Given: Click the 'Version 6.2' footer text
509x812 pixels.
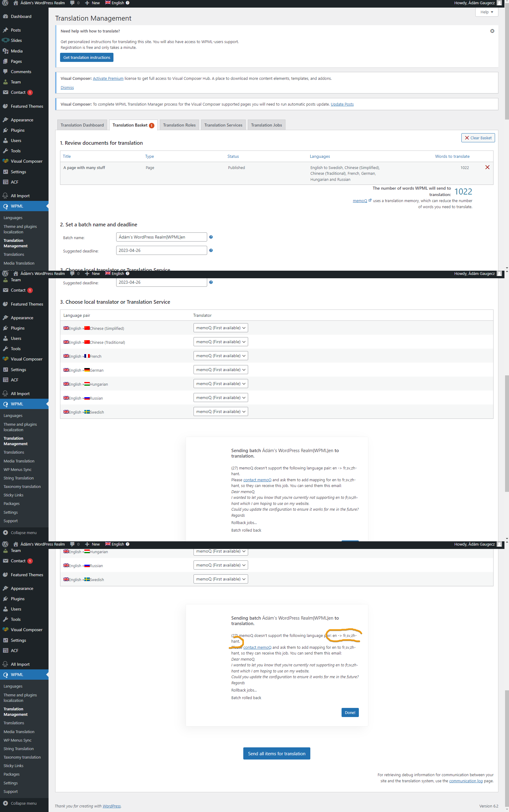Looking at the screenshot, I should tap(488, 806).
